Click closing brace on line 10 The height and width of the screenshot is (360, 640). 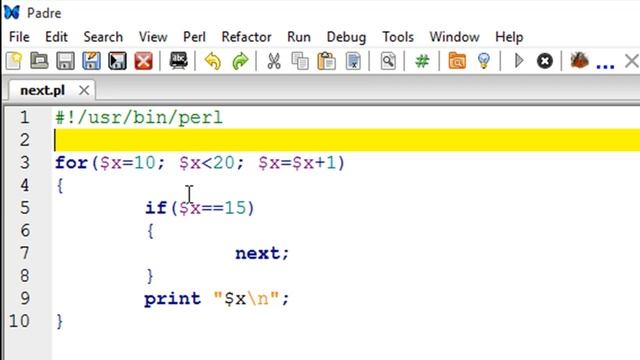tap(60, 322)
